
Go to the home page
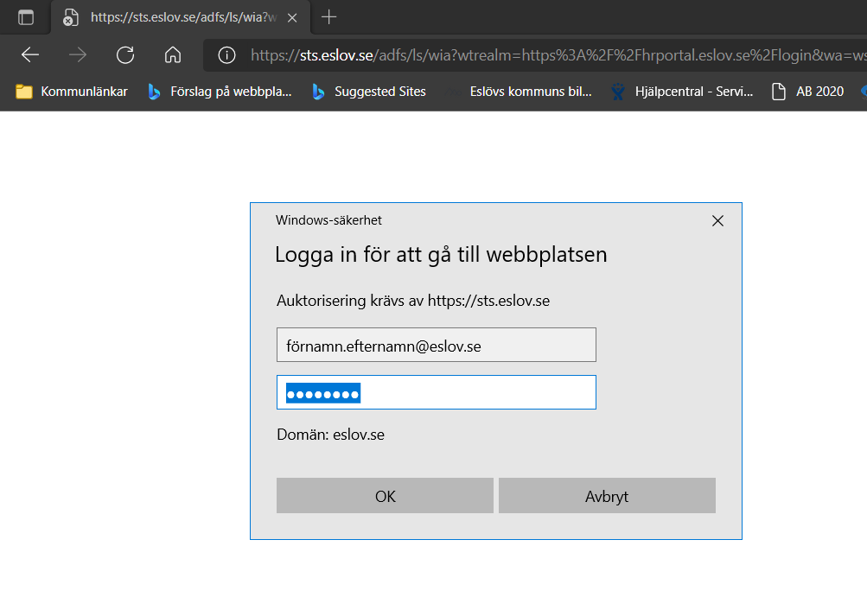coord(173,54)
